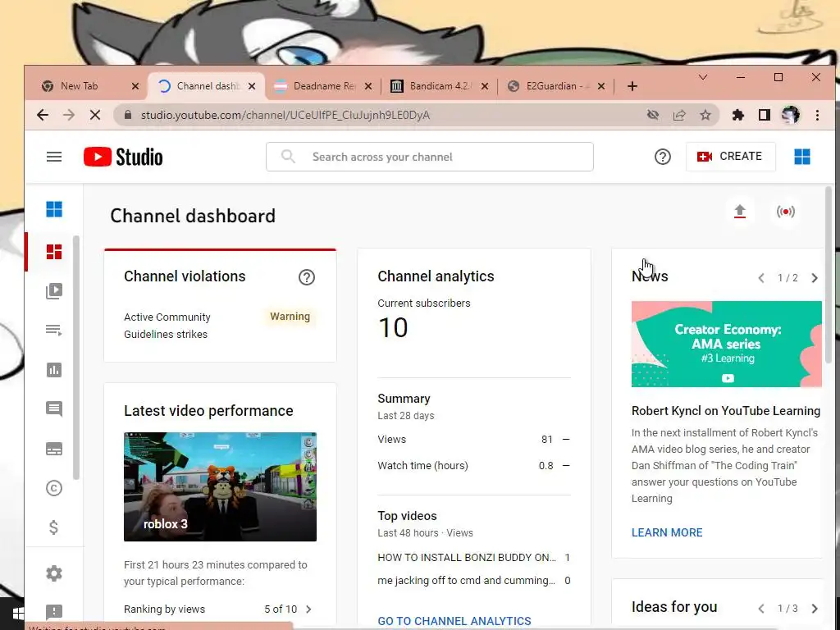Select the Channel dashboard browser tab
The width and height of the screenshot is (840, 630).
(x=207, y=85)
